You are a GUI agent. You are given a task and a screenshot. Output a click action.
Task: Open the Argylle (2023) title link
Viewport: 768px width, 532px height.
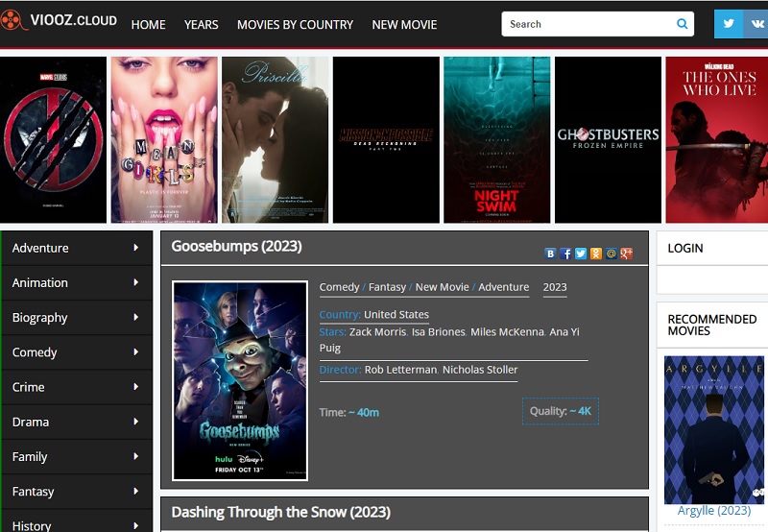click(713, 511)
